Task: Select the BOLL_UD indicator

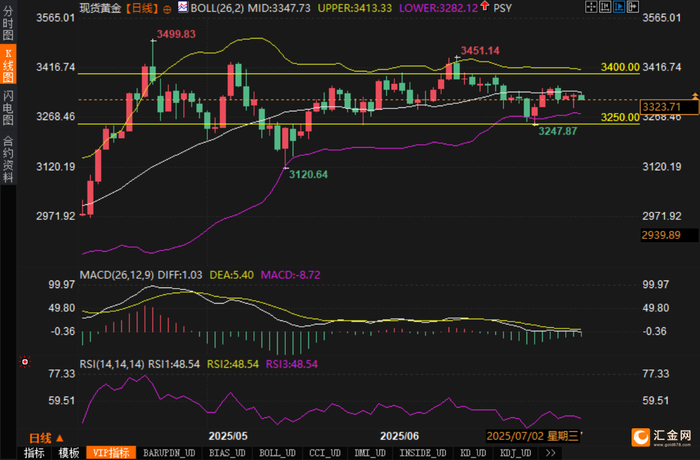Action: [x=277, y=453]
